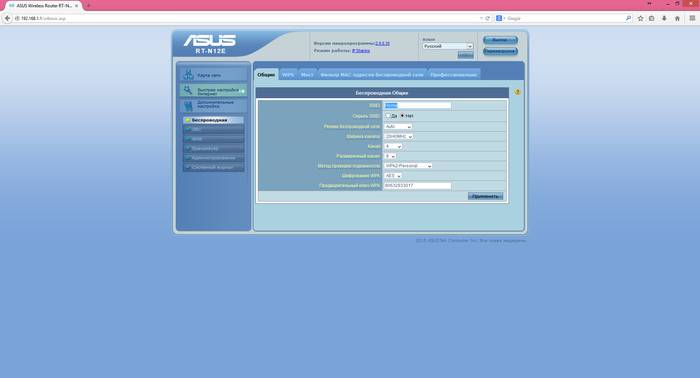700x378 pixels.
Task: Open Google search engine selector dropdown
Action: coord(500,18)
